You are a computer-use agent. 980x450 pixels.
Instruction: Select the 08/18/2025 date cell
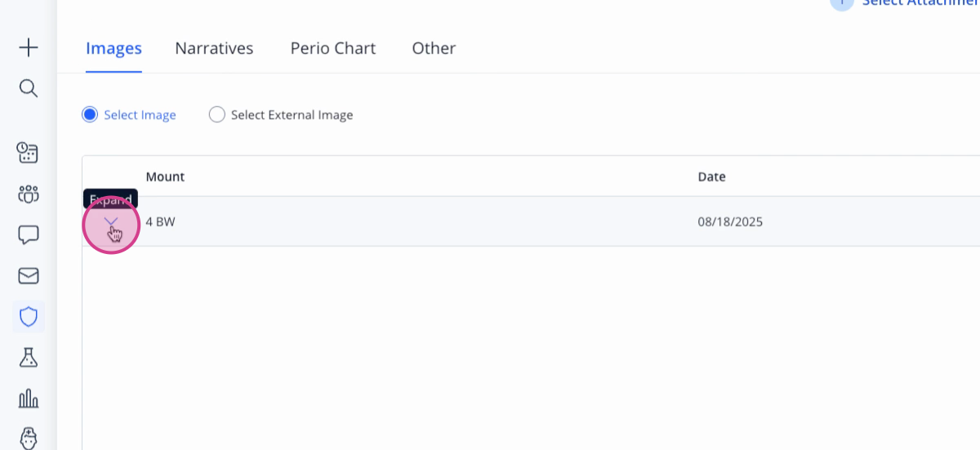(x=730, y=221)
